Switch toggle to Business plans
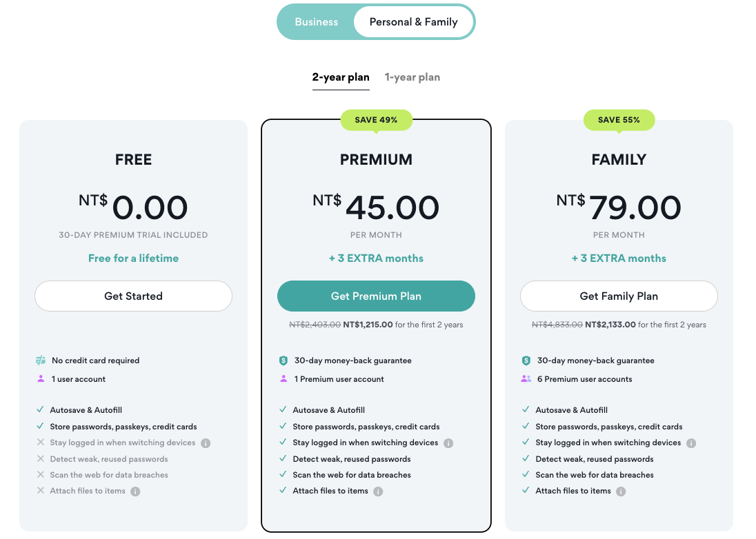 pos(317,22)
